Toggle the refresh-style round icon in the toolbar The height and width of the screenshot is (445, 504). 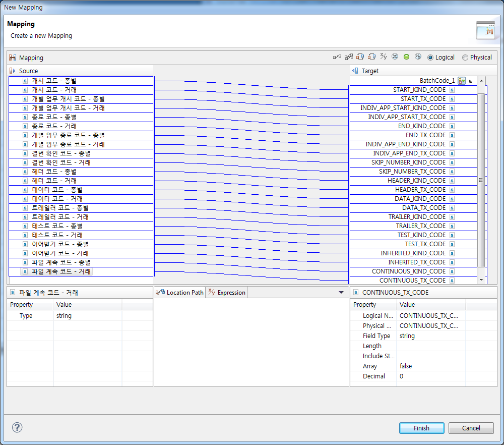coord(418,57)
